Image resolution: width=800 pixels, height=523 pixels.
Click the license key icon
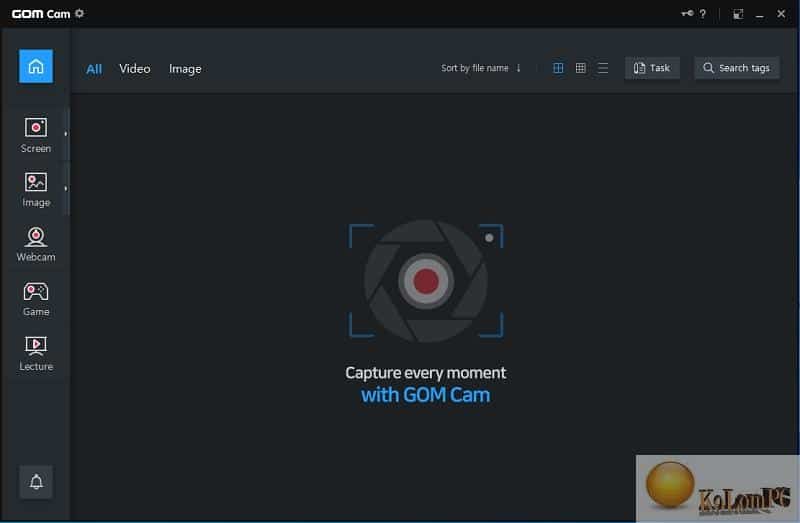click(687, 14)
